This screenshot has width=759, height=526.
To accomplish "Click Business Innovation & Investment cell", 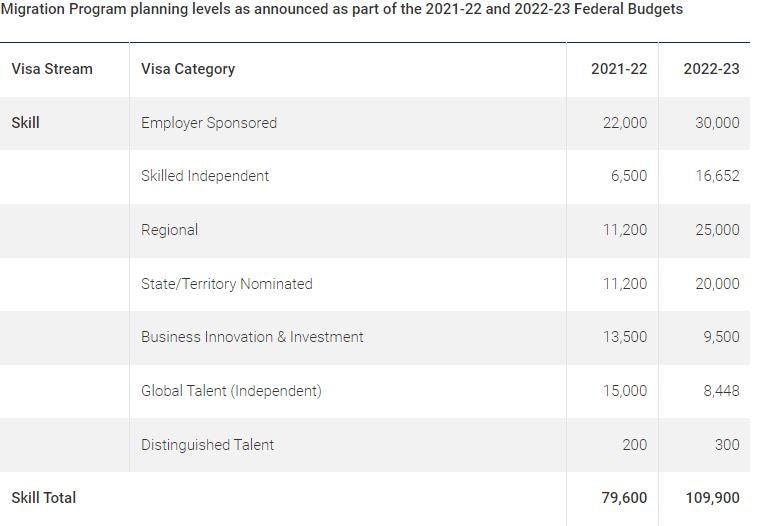I will [252, 337].
